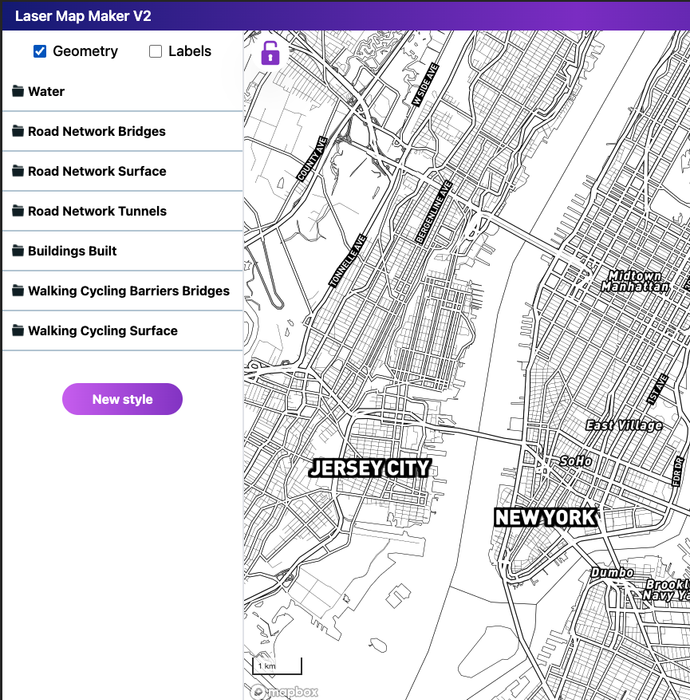Click the folder icon beside Walking Cycling Surface
Viewport: 690px width, 700px height.
(18, 330)
